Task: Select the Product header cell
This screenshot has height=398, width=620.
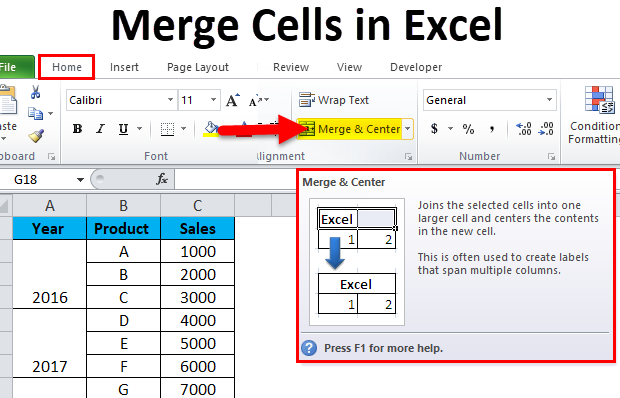Action: (x=123, y=228)
